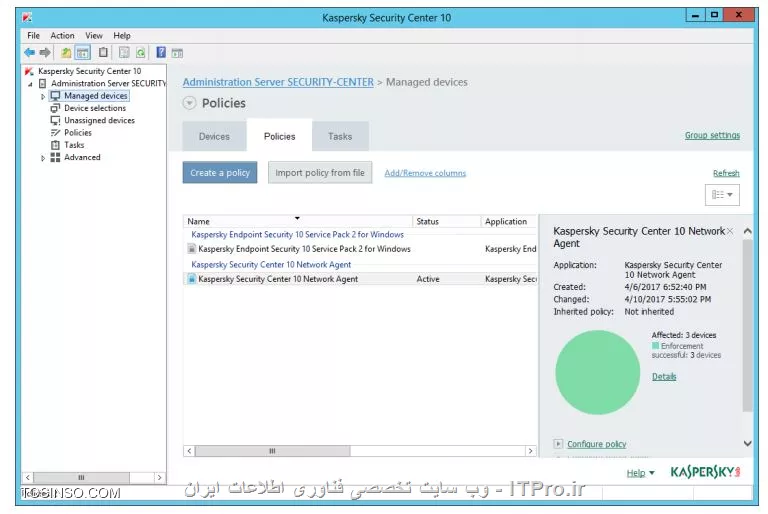Click the Name column sort arrow
This screenshot has height=514, width=768.
click(297, 218)
